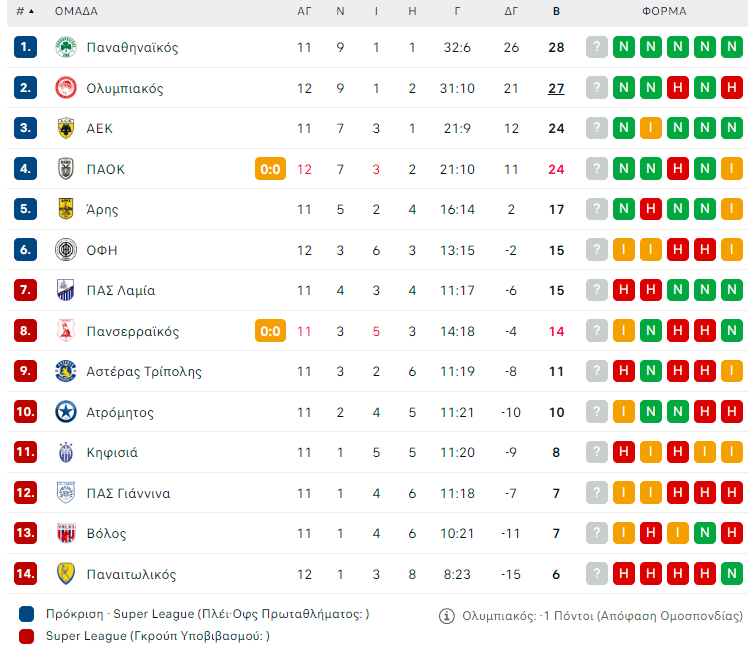Sort standings by the ΔΓ column header
Screen dimensions: 748x650
(511, 11)
